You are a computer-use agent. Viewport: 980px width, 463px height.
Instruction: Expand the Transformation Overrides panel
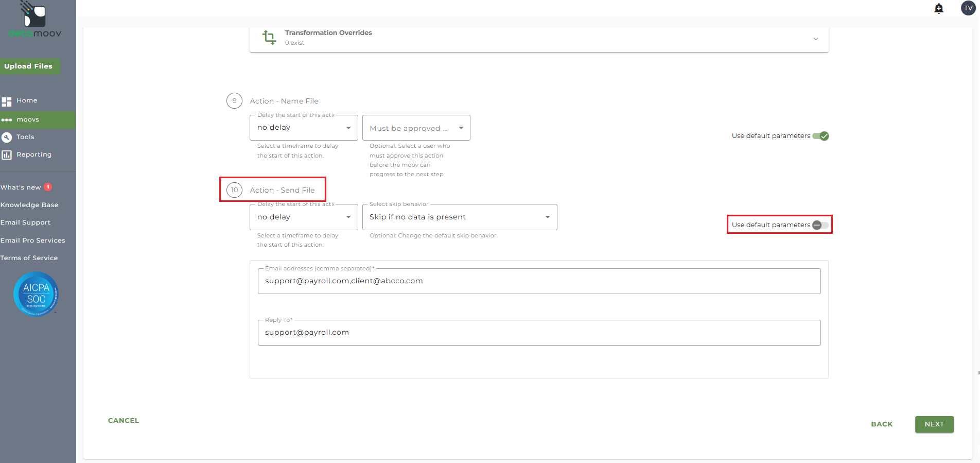coord(815,39)
